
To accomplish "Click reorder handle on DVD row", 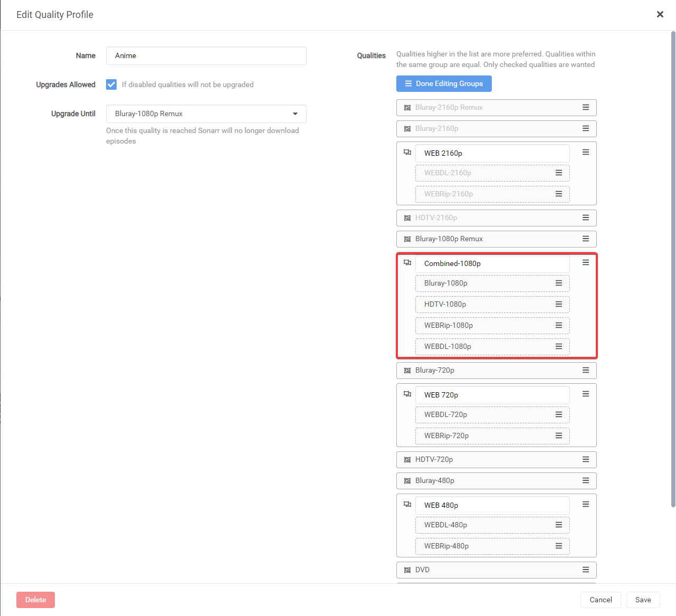I will pos(586,570).
